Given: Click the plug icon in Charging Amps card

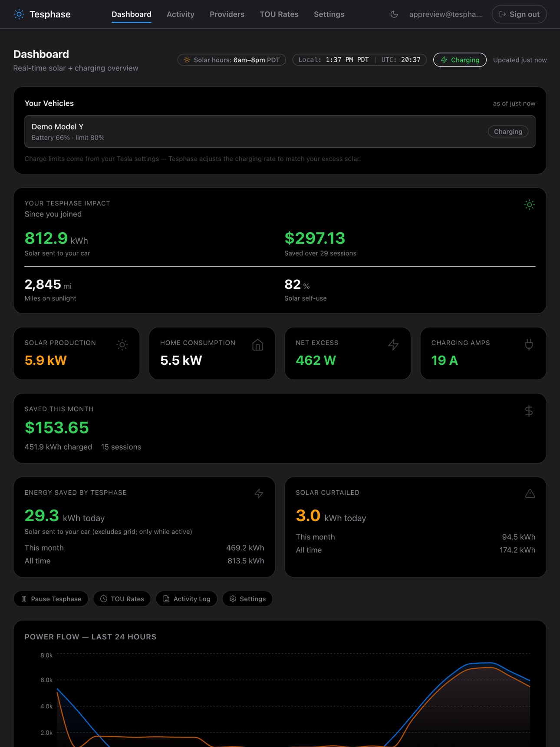Looking at the screenshot, I should click(x=529, y=345).
